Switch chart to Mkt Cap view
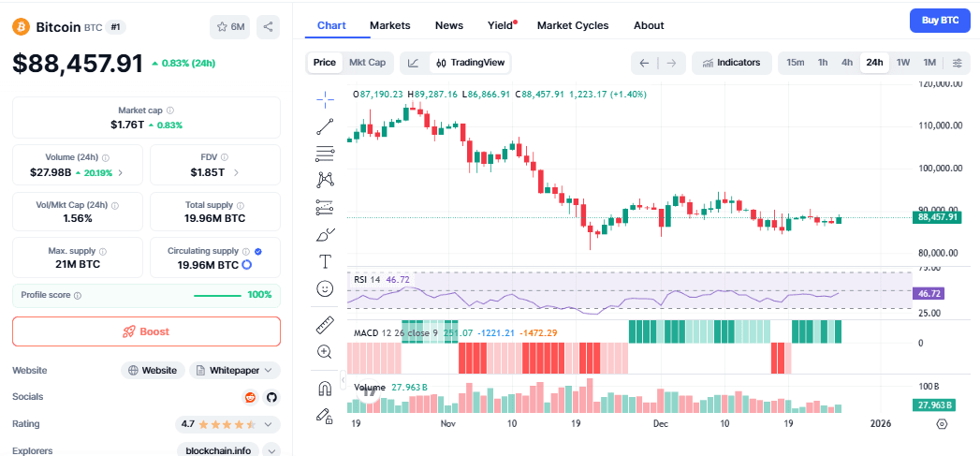The image size is (980, 456). click(367, 63)
